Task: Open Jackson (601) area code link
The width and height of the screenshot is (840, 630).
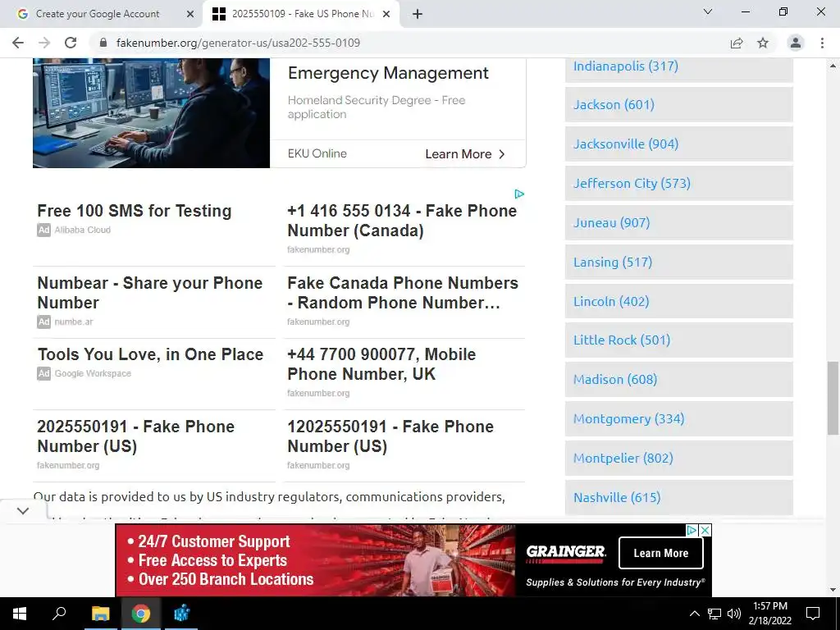Action: [x=614, y=104]
